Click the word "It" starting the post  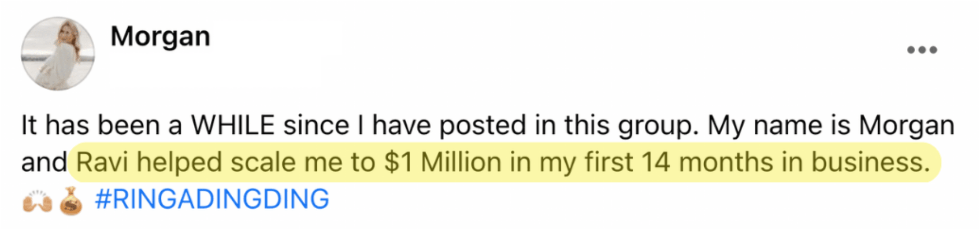coord(29,125)
